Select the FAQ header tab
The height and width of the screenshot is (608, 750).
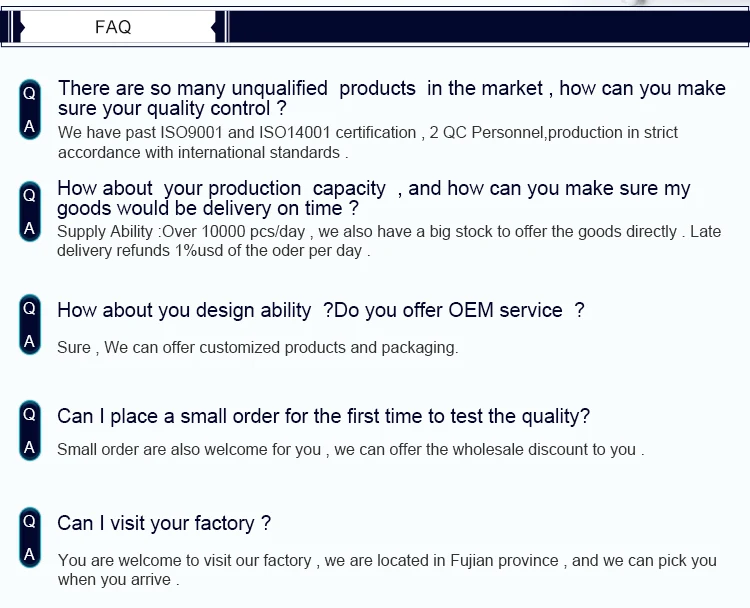pos(113,27)
